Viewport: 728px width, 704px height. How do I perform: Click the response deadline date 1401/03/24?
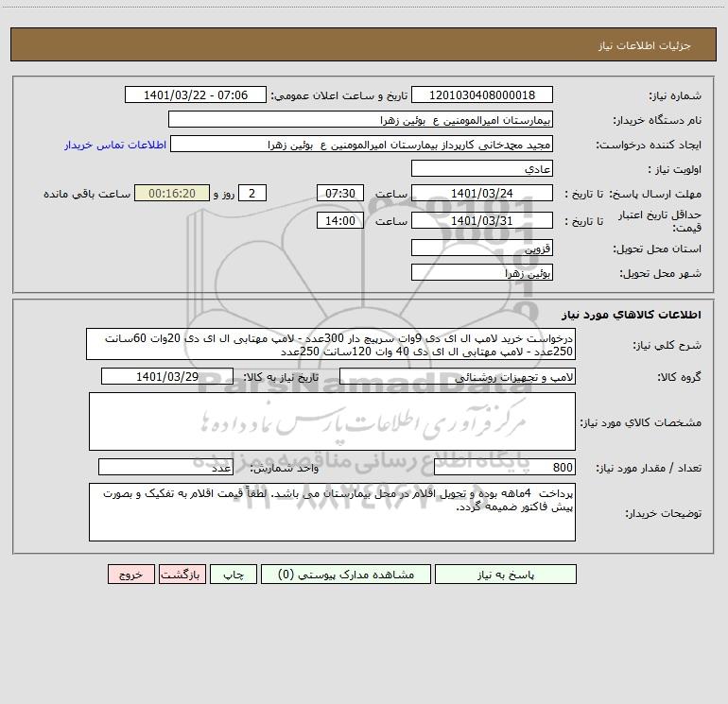click(x=482, y=193)
